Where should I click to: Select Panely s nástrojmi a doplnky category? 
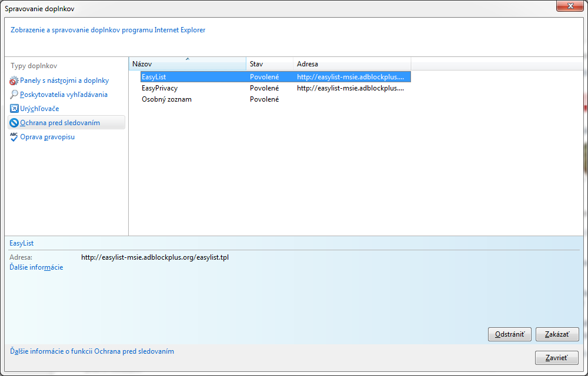[64, 80]
